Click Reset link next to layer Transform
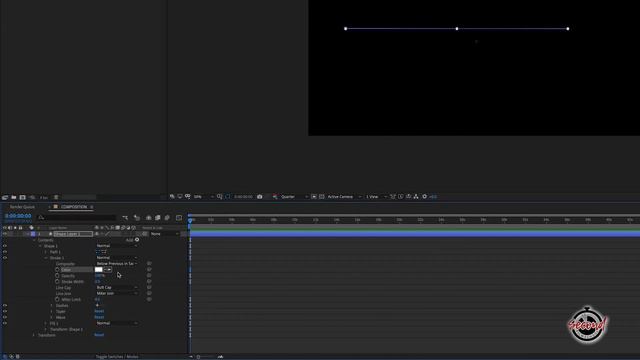The width and height of the screenshot is (640, 360). click(x=99, y=335)
